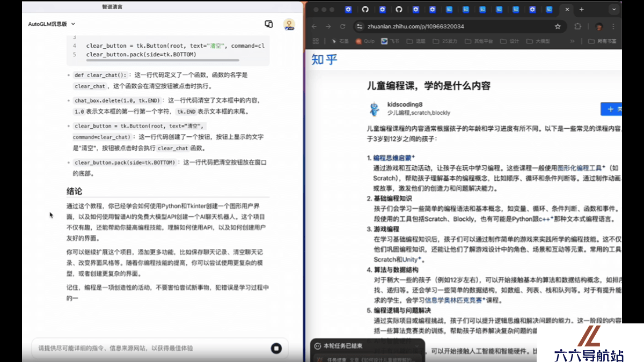The height and width of the screenshot is (362, 644).
Task: Reload the Zhihu page
Action: point(343,26)
